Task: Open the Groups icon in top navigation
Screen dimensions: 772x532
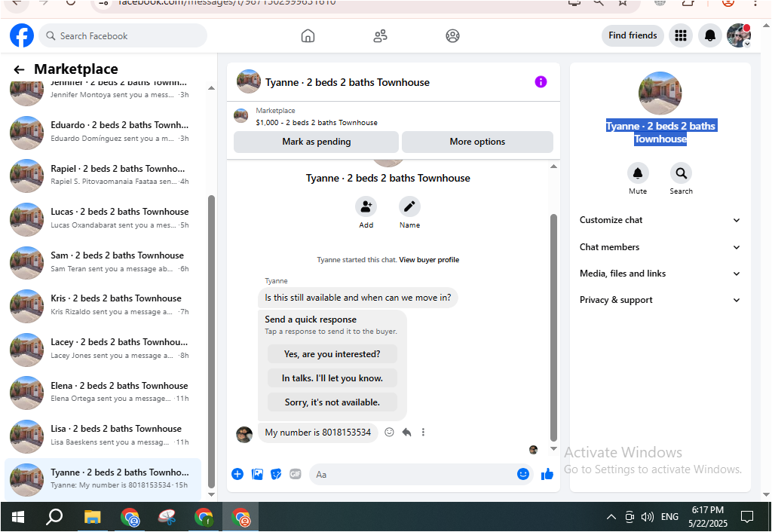Action: [452, 36]
